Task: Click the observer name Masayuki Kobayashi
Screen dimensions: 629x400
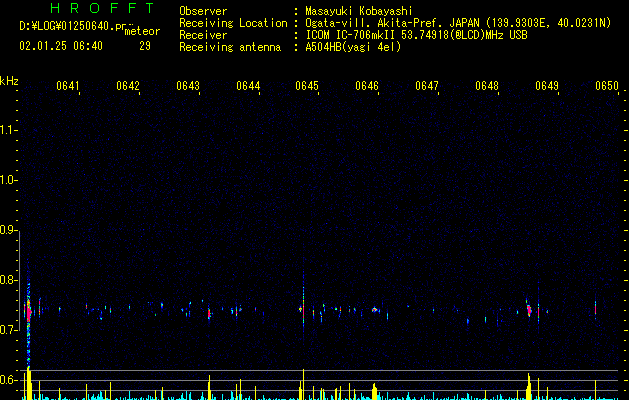Action: (x=359, y=11)
